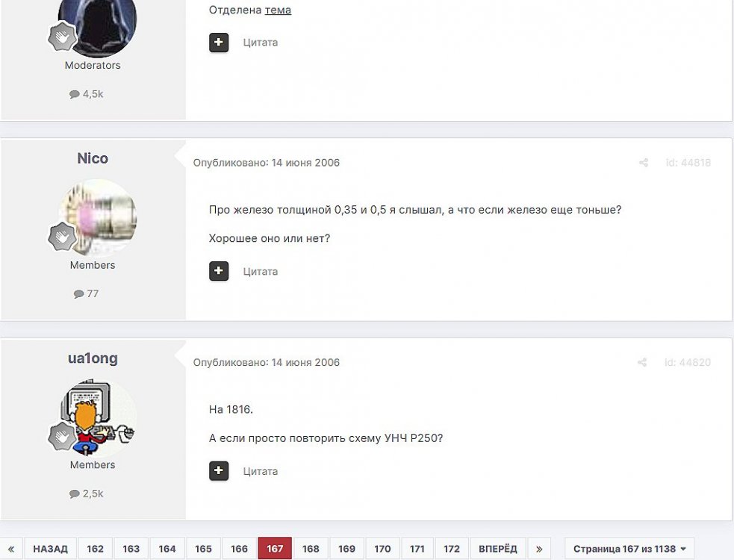Click the ВПЕРЁД next-page button
Image resolution: width=734 pixels, height=560 pixels.
497,549
